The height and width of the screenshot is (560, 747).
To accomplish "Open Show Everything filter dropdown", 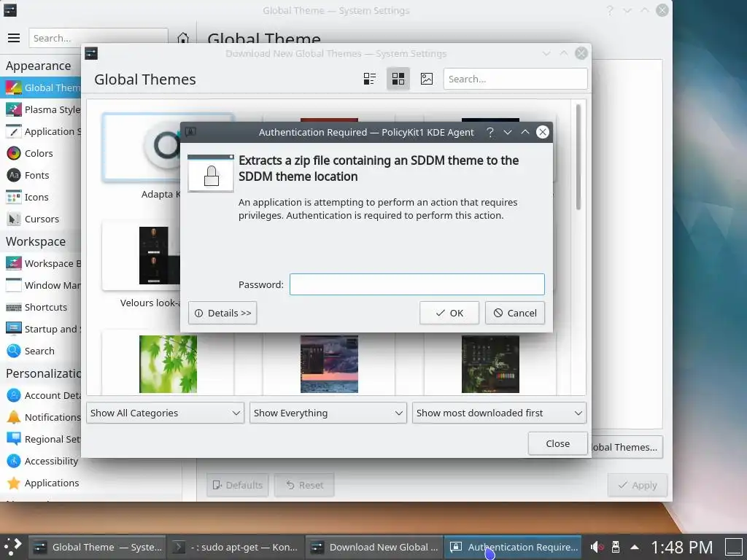I will click(328, 413).
